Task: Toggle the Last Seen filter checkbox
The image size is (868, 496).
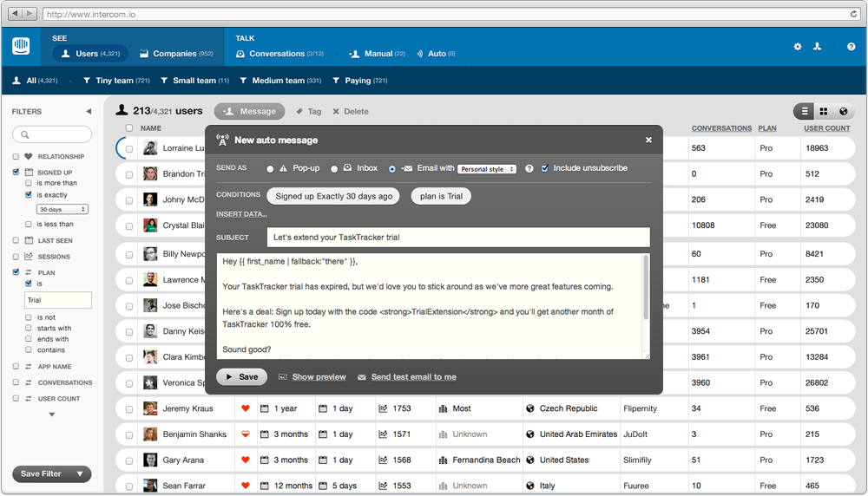Action: click(x=16, y=240)
